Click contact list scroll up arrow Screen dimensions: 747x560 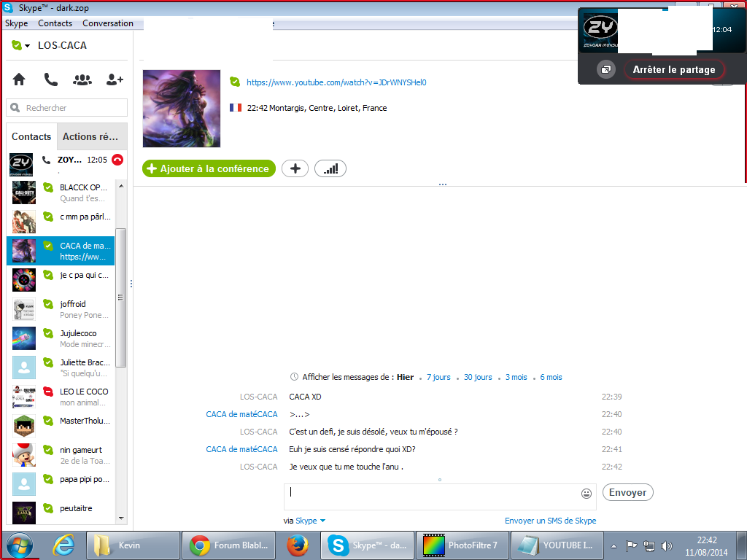121,186
